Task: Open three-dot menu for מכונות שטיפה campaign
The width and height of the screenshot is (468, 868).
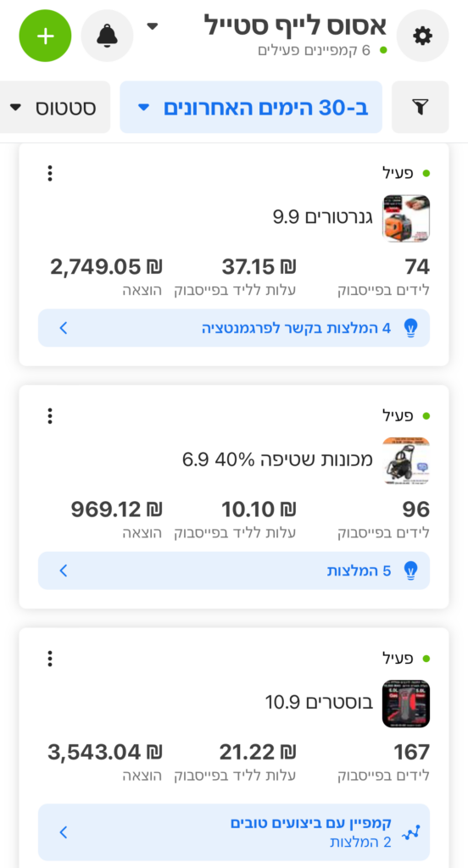Action: (50, 415)
